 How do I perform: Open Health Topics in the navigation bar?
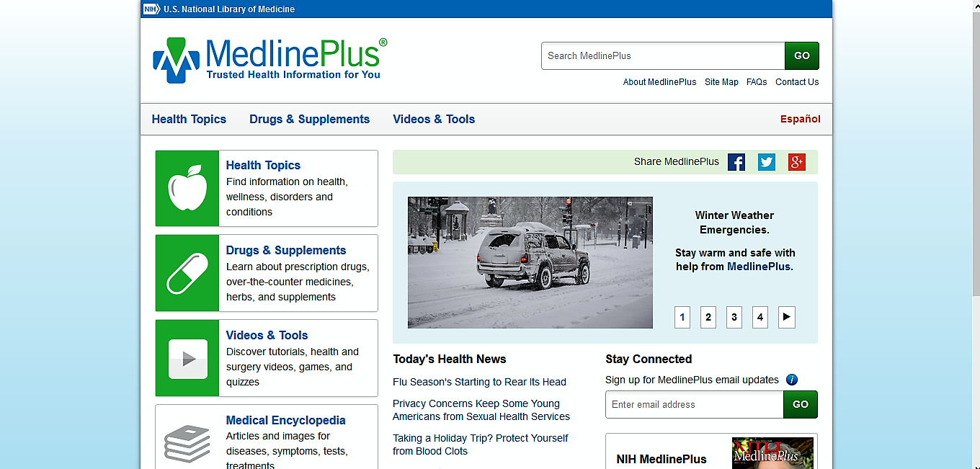tap(189, 120)
